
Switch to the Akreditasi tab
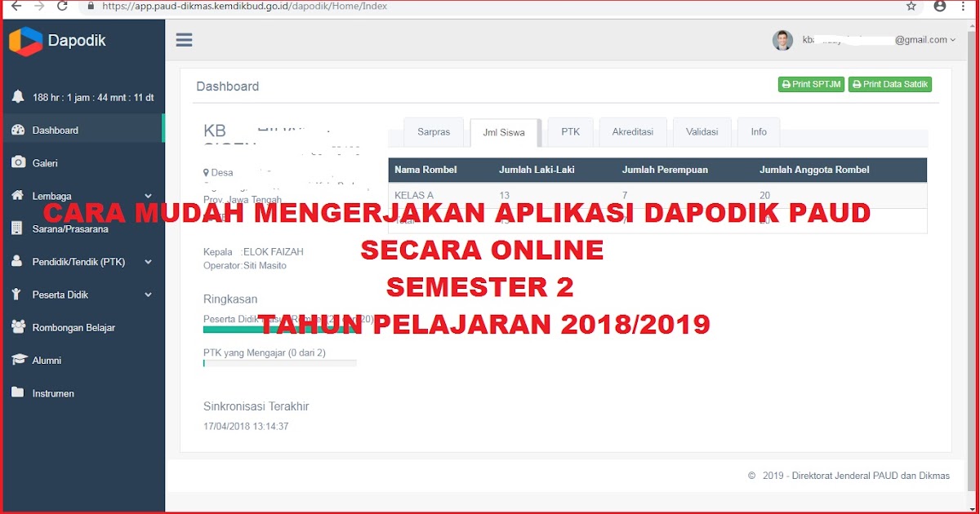(x=633, y=132)
